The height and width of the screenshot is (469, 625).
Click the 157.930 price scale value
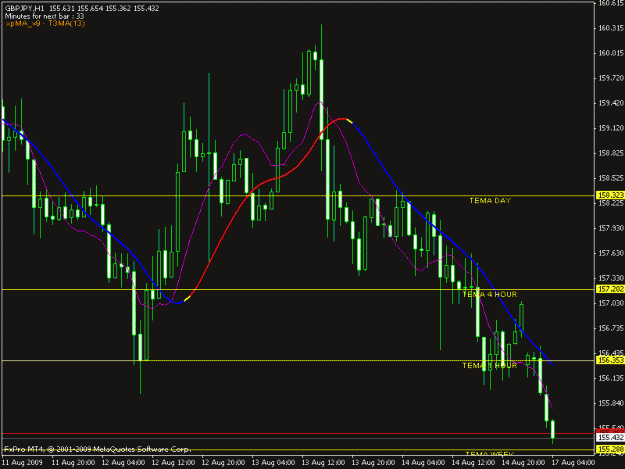pyautogui.click(x=610, y=228)
